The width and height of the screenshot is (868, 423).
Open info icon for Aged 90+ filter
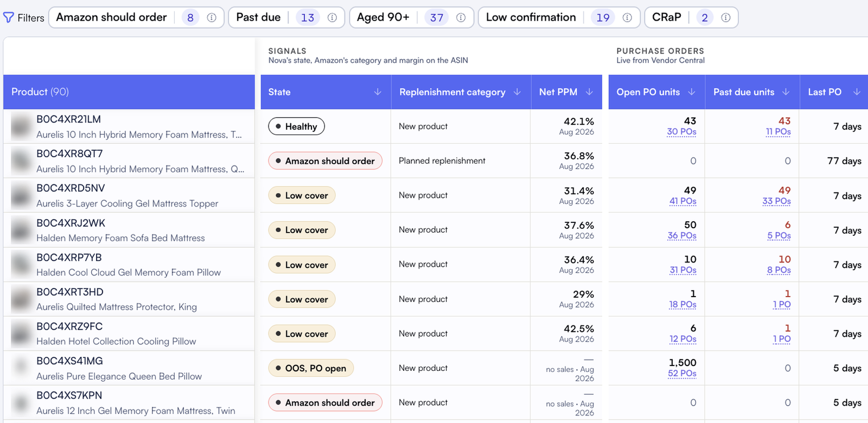tap(461, 18)
